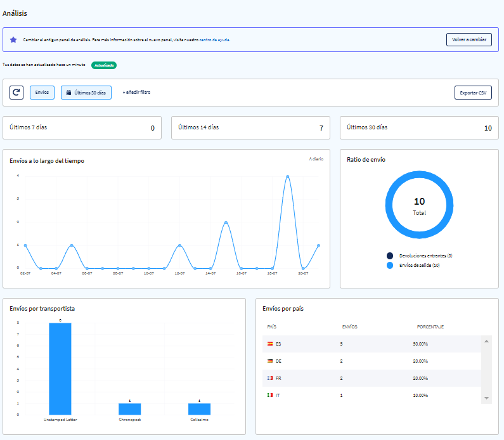Select the Envíos filter chip
Image resolution: width=504 pixels, height=440 pixels.
pos(42,93)
